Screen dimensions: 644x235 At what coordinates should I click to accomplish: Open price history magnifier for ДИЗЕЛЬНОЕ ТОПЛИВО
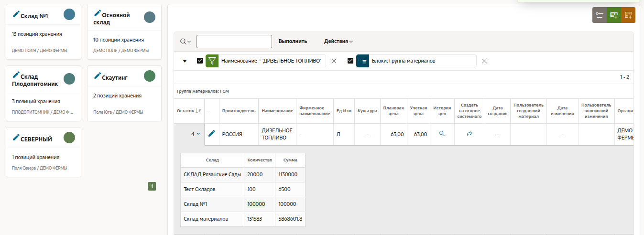pos(442,134)
